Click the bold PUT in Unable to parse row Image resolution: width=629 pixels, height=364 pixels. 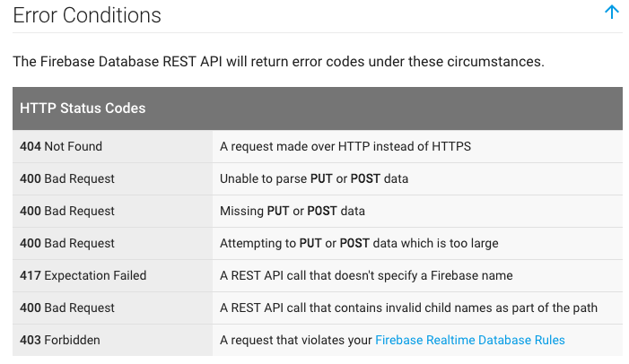(321, 178)
